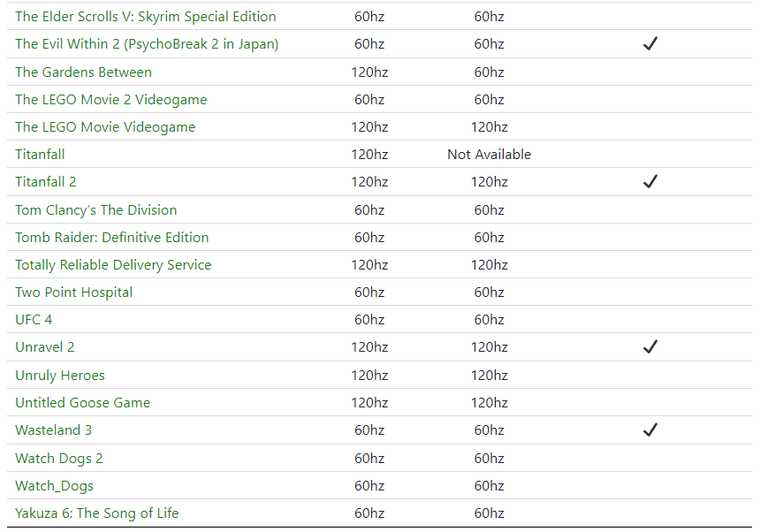Open Tomb Raider: Definitive Edition link
This screenshot has height=532, width=760.
[112, 238]
